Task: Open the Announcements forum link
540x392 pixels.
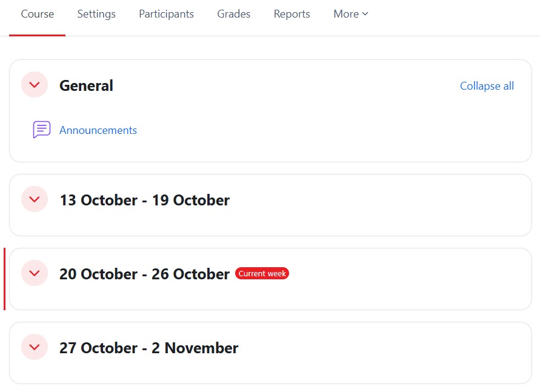Action: 98,130
